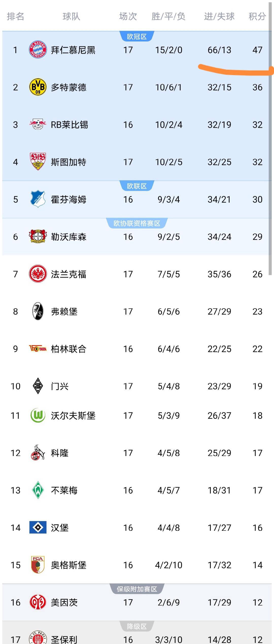Tap the Werder Bremen green crest
This screenshot has width=274, height=644.
point(38,490)
